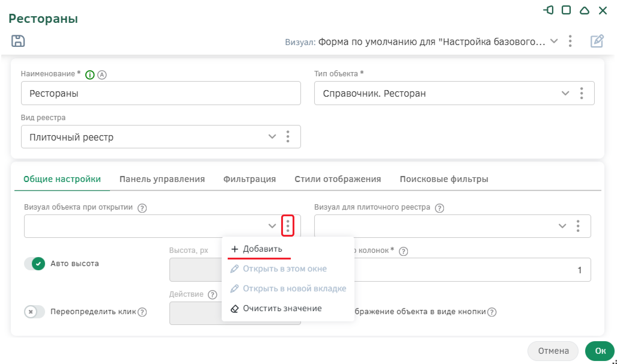This screenshot has height=364, width=617.
Task: Open three-dot menu next to Визуал selector
Action: point(570,41)
